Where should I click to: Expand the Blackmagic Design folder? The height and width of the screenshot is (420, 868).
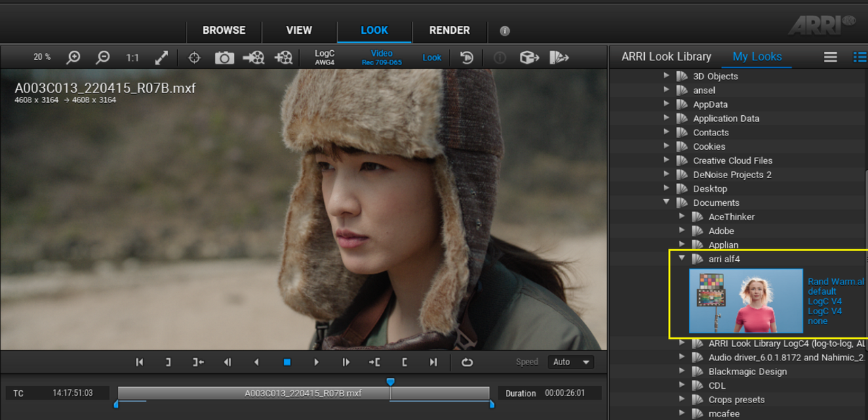[682, 371]
